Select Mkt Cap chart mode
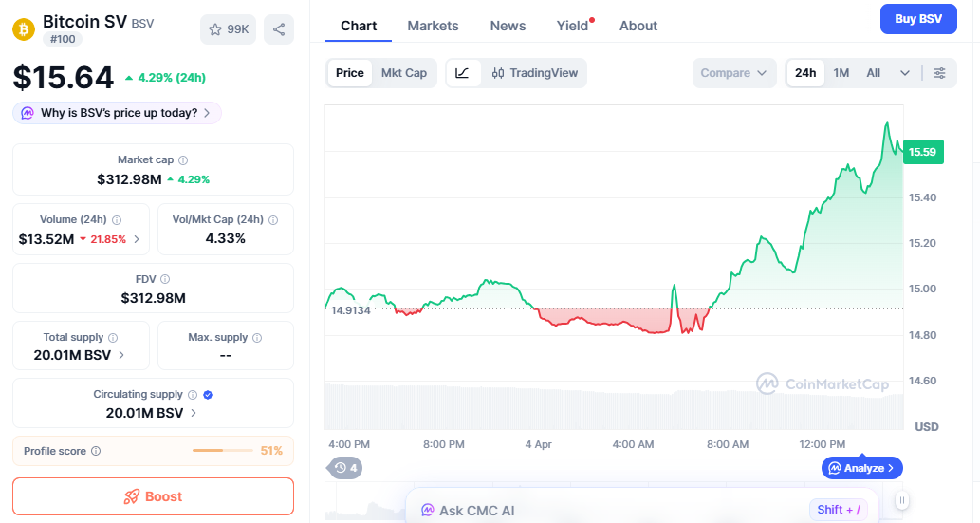Viewport: 980px width, 523px height. click(x=404, y=73)
